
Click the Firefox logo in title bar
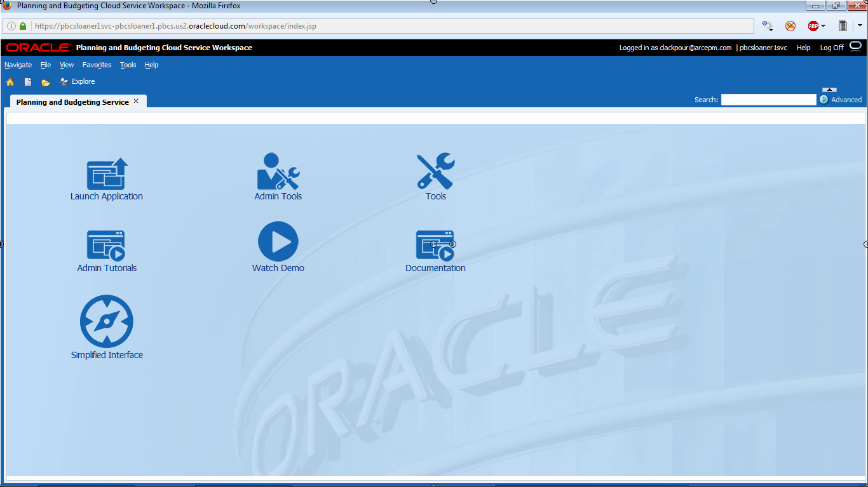click(7, 6)
